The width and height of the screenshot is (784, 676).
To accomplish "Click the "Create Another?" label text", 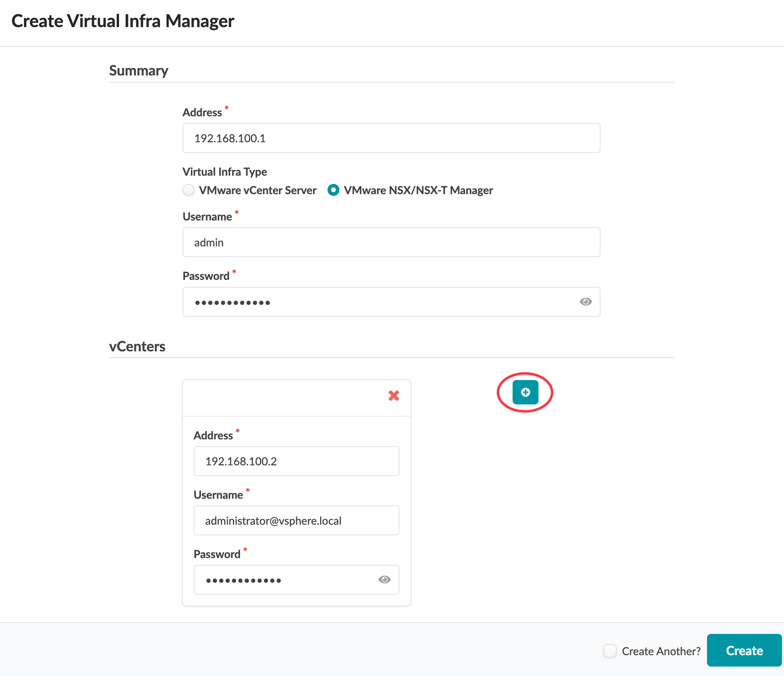I will point(661,651).
